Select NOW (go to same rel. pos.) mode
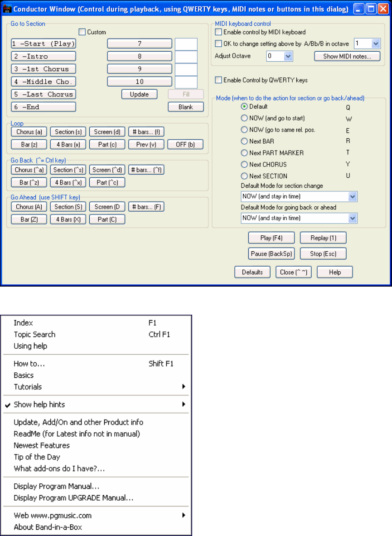 (244, 130)
